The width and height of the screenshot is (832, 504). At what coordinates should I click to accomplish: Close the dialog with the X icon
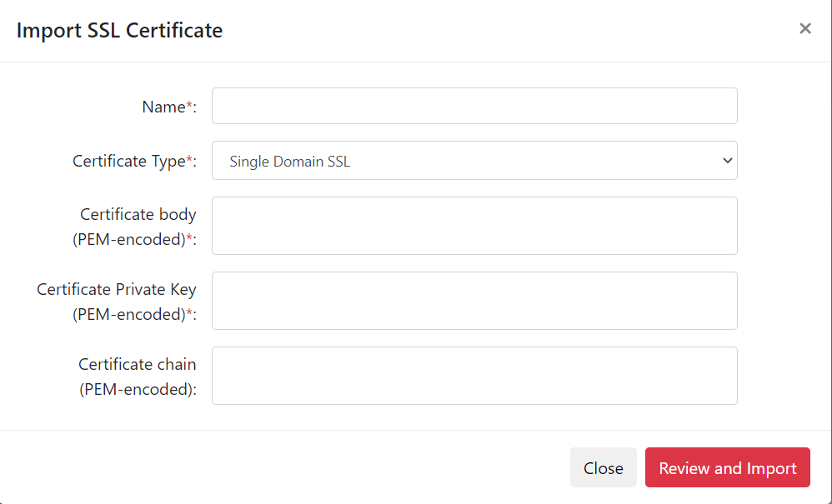(804, 29)
